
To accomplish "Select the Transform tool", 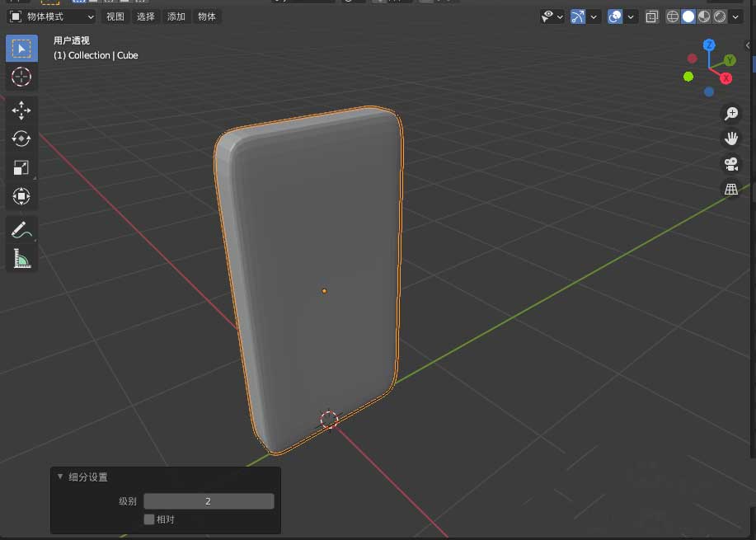I will click(x=21, y=196).
